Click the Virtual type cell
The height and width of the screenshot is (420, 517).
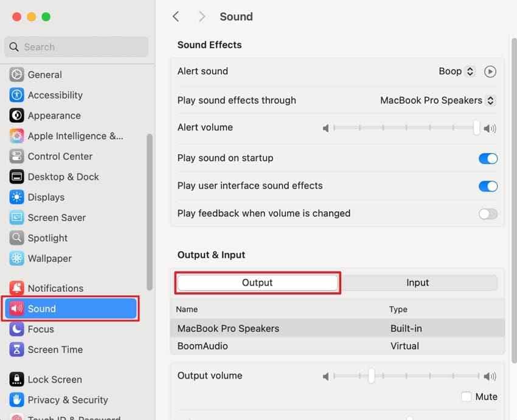[404, 346]
